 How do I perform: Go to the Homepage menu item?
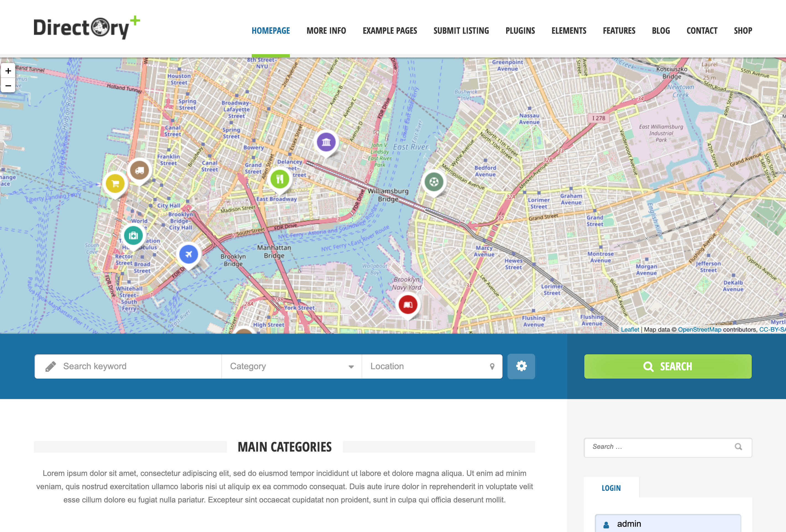click(x=270, y=31)
